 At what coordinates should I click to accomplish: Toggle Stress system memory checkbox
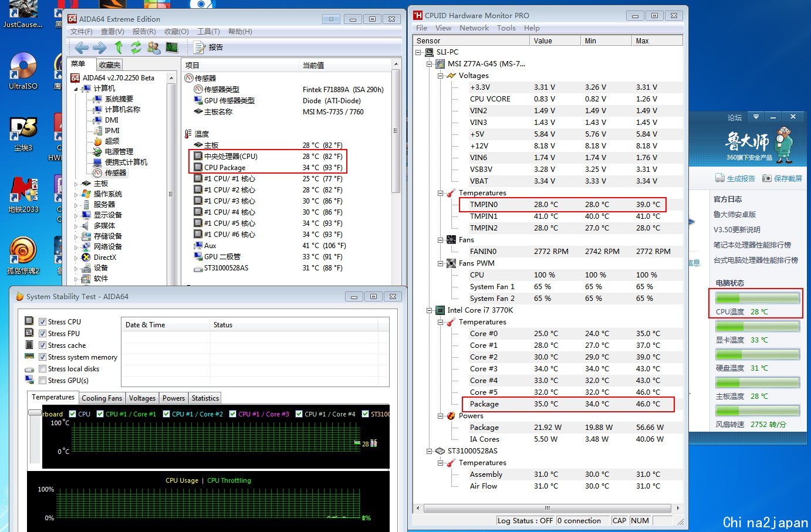click(x=42, y=357)
